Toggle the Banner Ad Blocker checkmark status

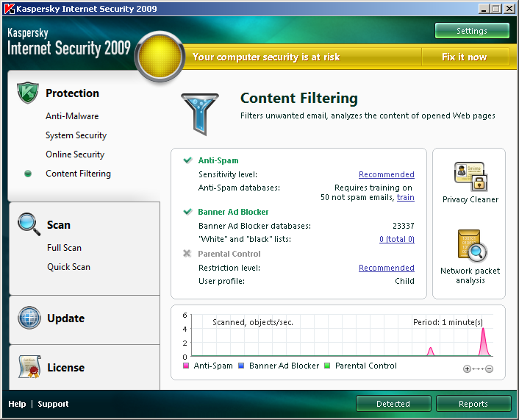tap(187, 212)
